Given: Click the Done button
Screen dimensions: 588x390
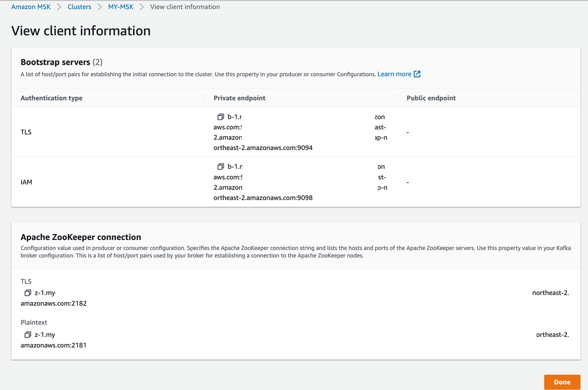Looking at the screenshot, I should [x=562, y=382].
